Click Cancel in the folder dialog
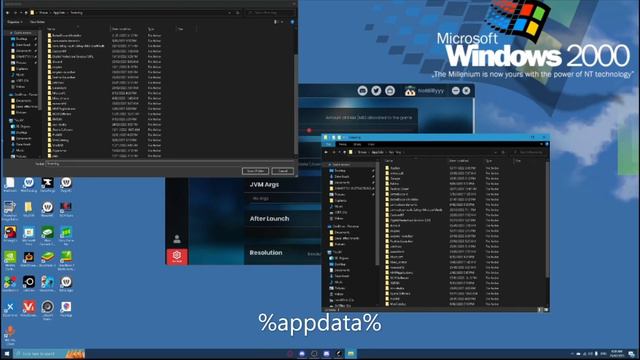640x360 pixels. [282, 171]
